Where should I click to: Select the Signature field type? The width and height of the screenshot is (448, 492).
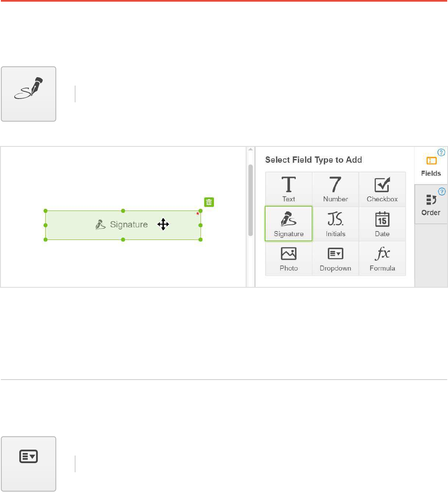click(289, 224)
